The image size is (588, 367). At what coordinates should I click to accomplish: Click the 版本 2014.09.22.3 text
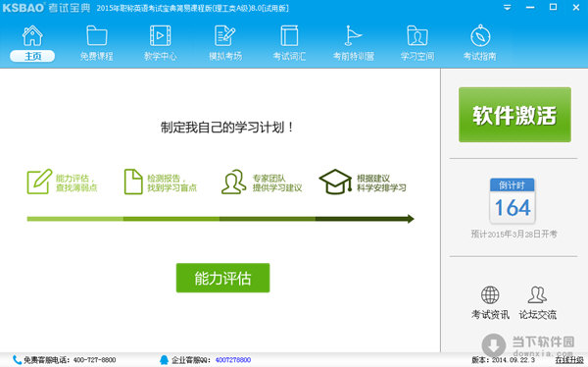click(504, 360)
